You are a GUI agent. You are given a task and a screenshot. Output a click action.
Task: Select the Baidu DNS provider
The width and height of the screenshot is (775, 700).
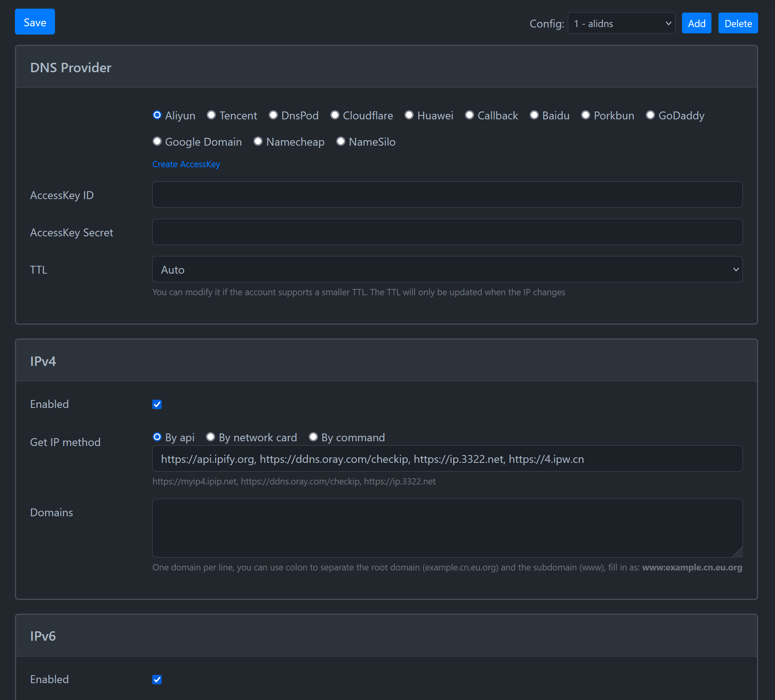(534, 115)
